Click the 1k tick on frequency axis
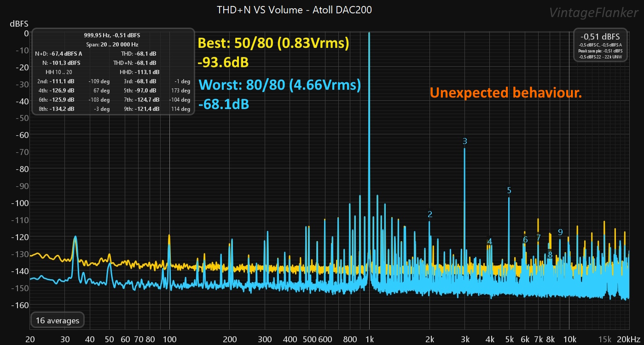Image resolution: width=644 pixels, height=345 pixels. coord(369,339)
